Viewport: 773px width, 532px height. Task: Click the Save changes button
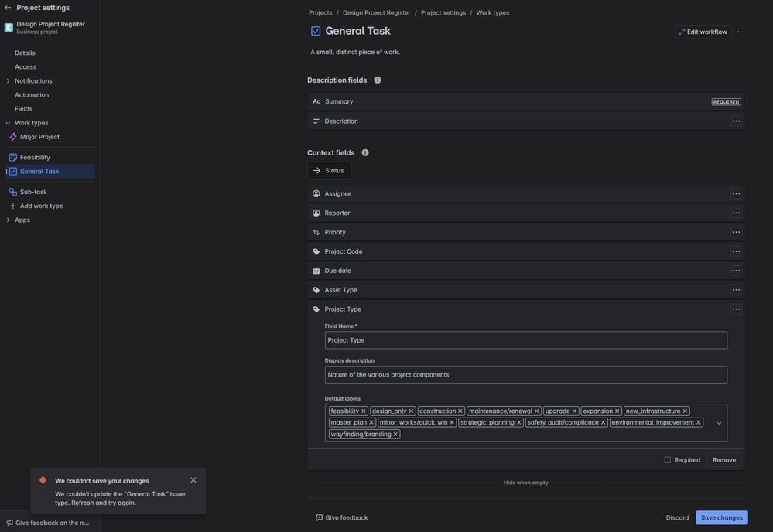722,517
